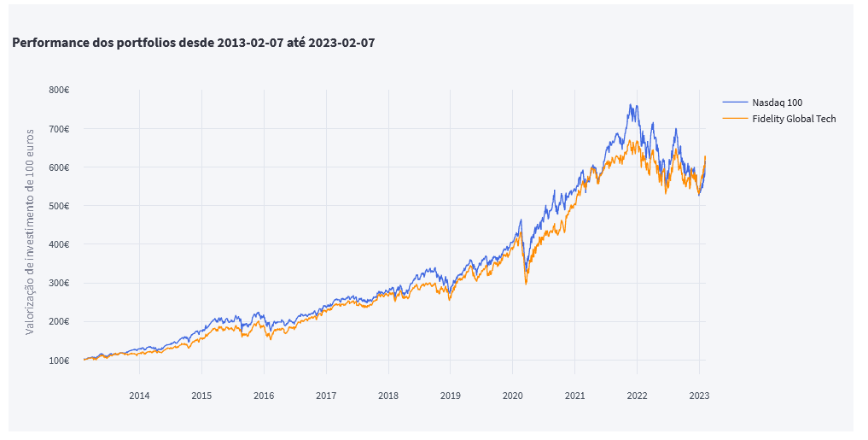Click the 2018 x-axis label

(x=388, y=396)
